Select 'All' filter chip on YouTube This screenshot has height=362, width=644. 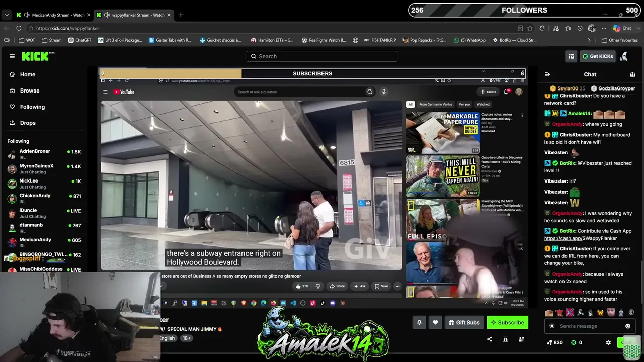[410, 104]
